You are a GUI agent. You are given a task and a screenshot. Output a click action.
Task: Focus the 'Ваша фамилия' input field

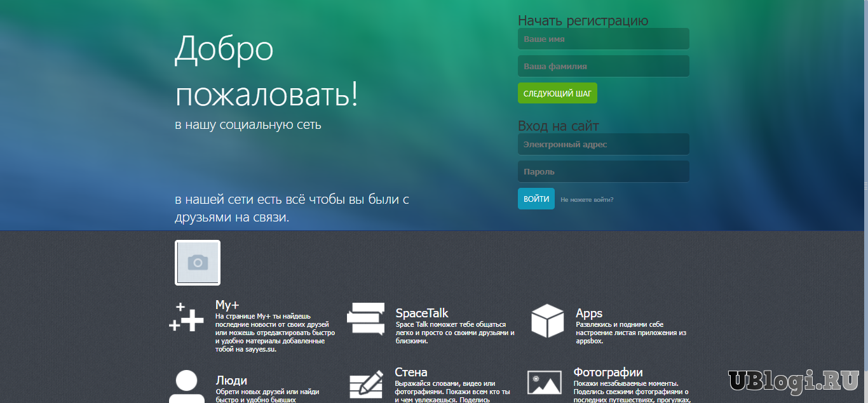pyautogui.click(x=603, y=67)
